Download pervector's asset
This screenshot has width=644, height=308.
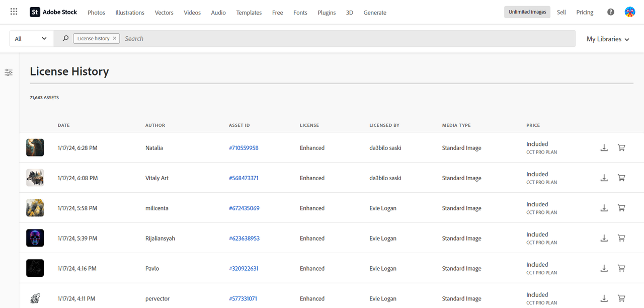[604, 299]
